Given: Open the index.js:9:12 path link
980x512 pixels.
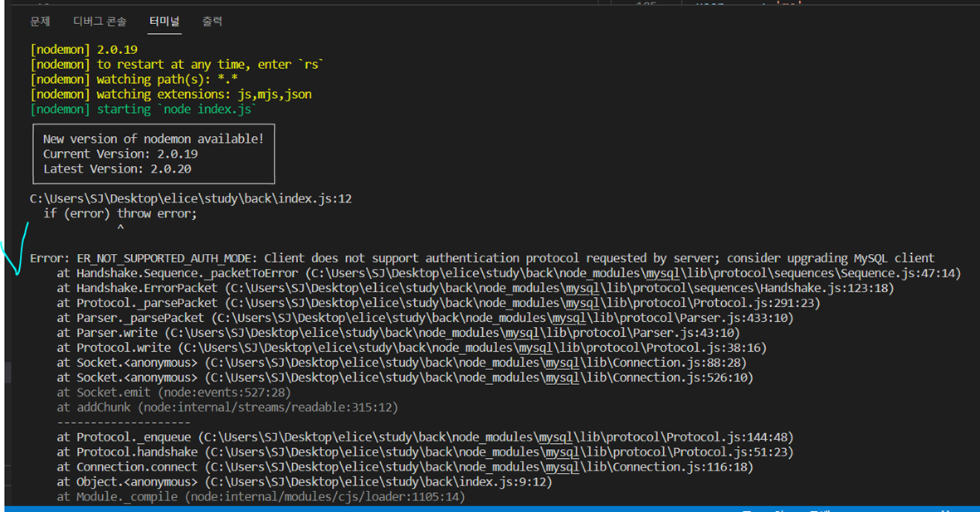Looking at the screenshot, I should (378, 483).
